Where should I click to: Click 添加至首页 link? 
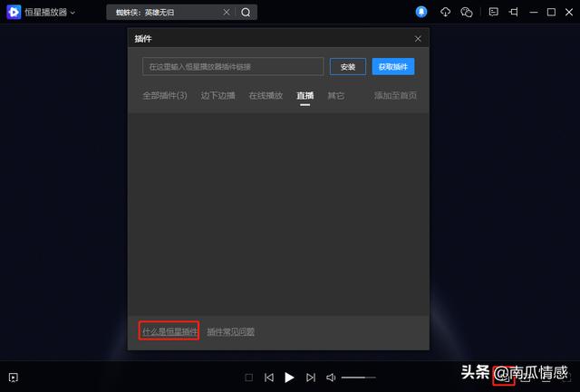395,96
